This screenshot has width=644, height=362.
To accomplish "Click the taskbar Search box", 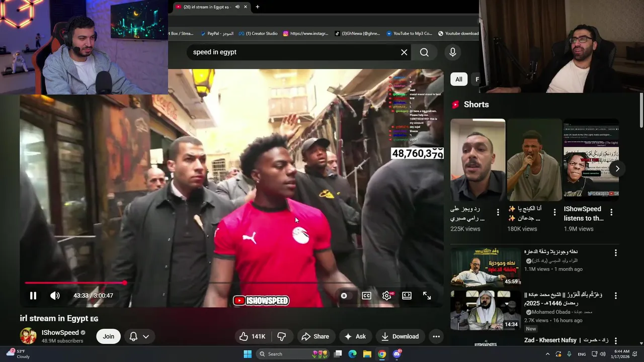I will coord(292,354).
